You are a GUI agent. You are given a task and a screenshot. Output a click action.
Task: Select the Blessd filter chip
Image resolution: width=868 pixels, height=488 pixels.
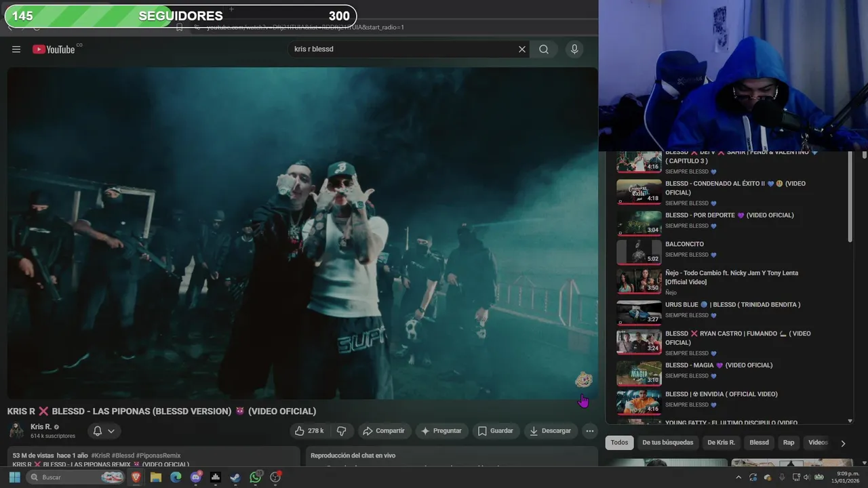coord(759,443)
